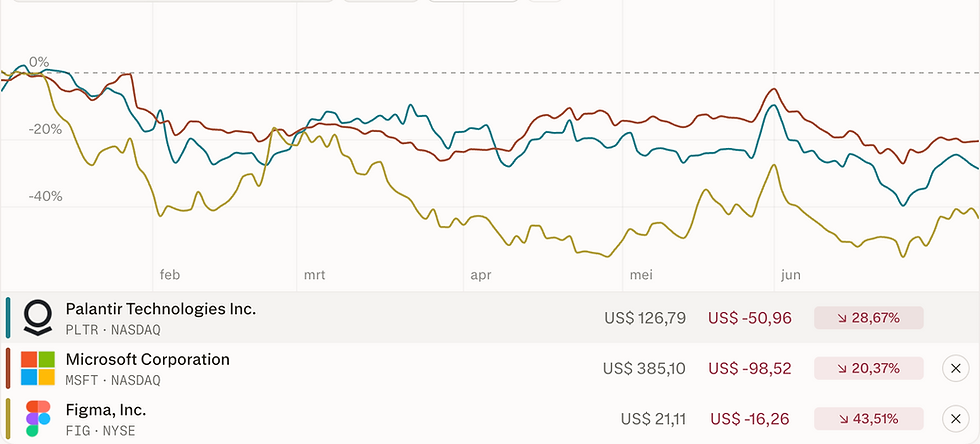The height and width of the screenshot is (444, 980).
Task: Click the red color bar beside Microsoft
Action: 8,368
